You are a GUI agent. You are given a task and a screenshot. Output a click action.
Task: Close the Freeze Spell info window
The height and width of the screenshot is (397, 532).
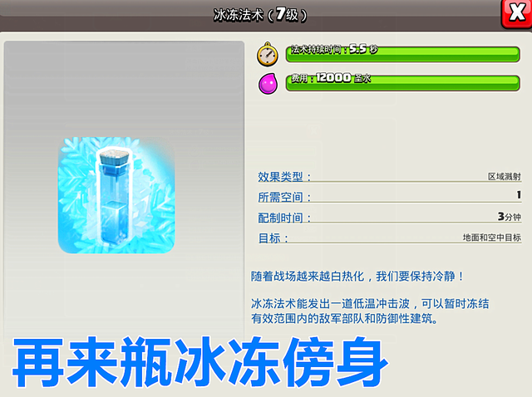coord(517,13)
